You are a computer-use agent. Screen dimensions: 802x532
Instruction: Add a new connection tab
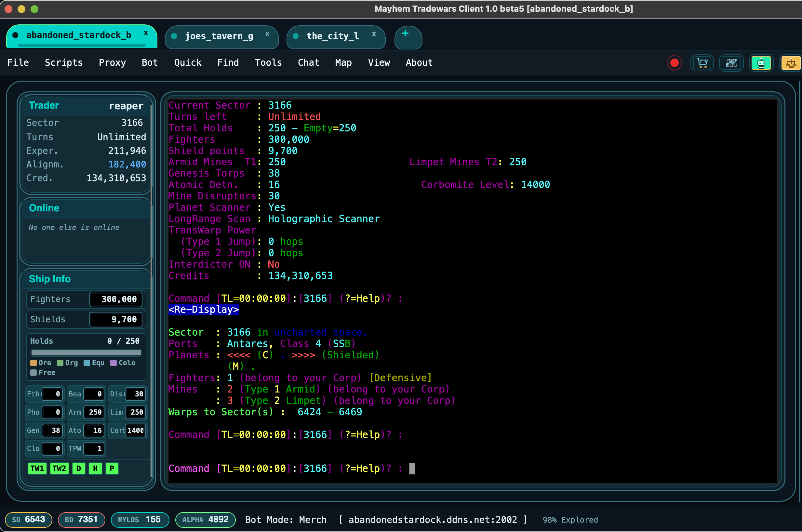(x=408, y=37)
